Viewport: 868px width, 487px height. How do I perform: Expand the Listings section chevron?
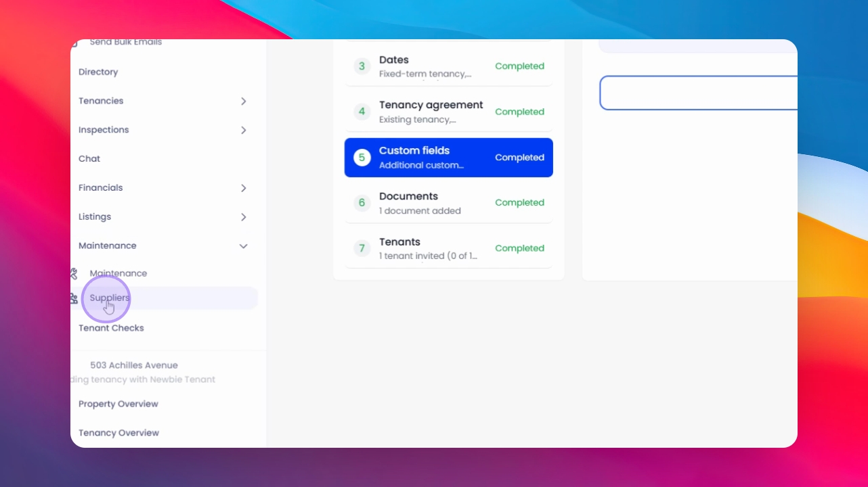click(244, 217)
